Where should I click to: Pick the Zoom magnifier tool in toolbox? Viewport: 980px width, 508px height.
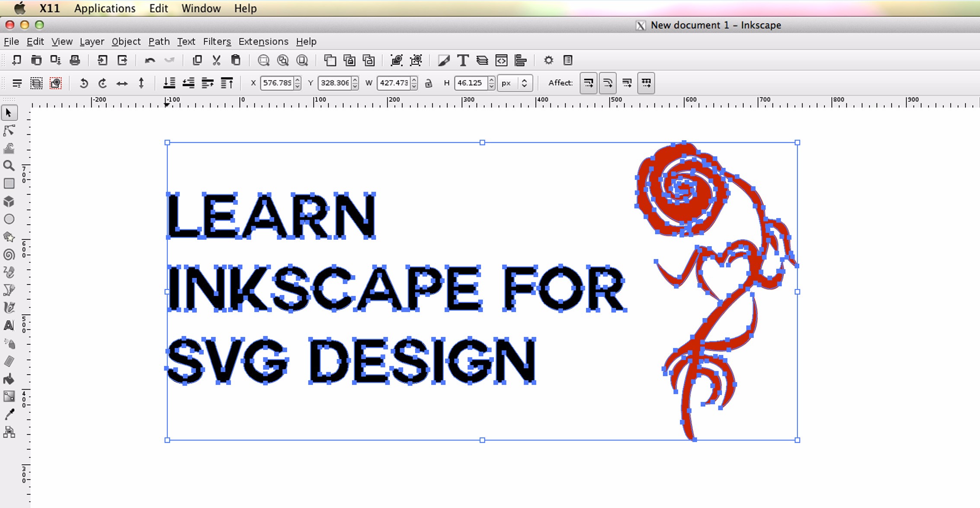9,166
